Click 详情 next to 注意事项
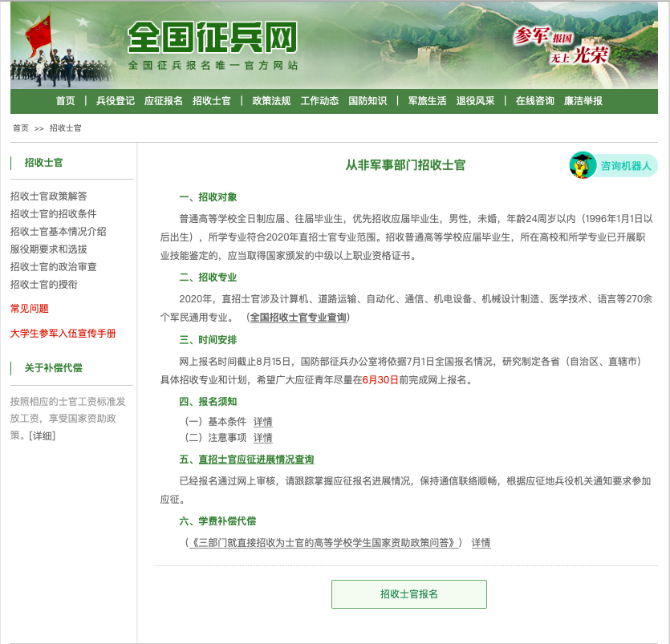Image resolution: width=670 pixels, height=644 pixels. tap(263, 438)
